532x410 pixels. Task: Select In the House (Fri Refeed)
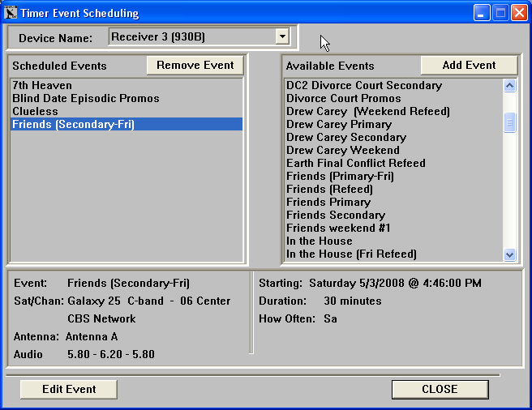pos(351,254)
